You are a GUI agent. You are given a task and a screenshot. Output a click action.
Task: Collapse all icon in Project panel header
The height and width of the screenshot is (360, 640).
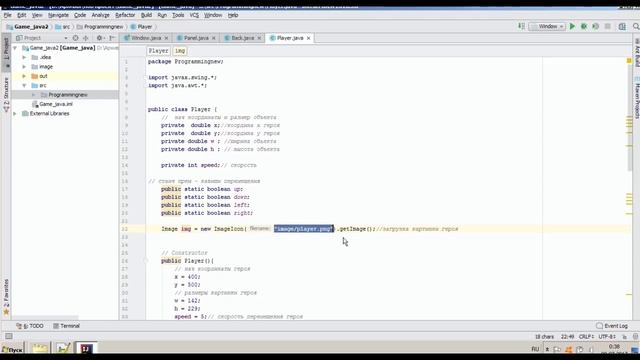(86, 38)
